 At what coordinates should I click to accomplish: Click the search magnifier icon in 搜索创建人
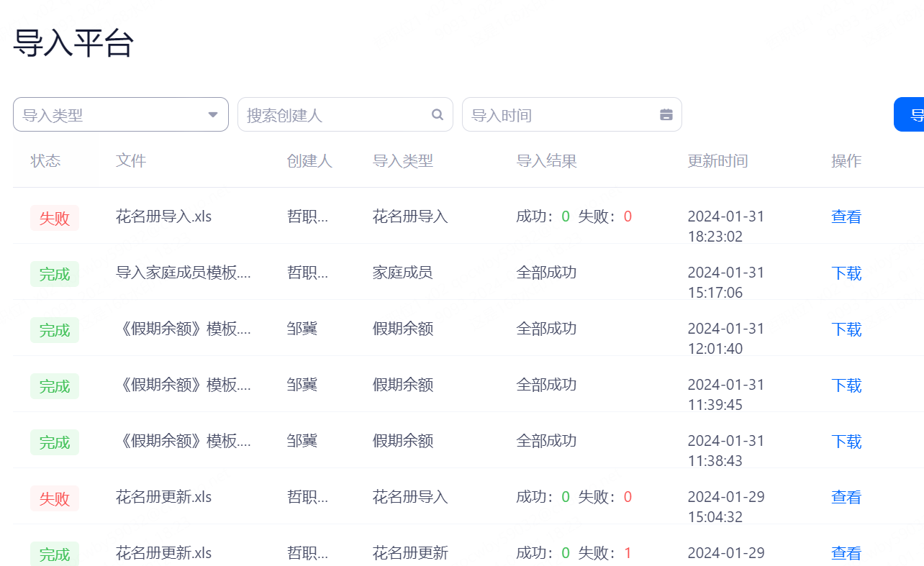(438, 114)
